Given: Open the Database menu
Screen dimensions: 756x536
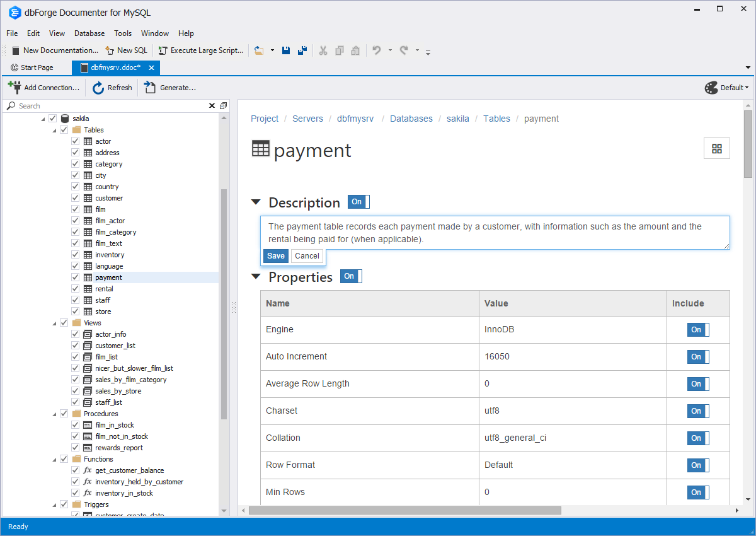Looking at the screenshot, I should click(89, 33).
